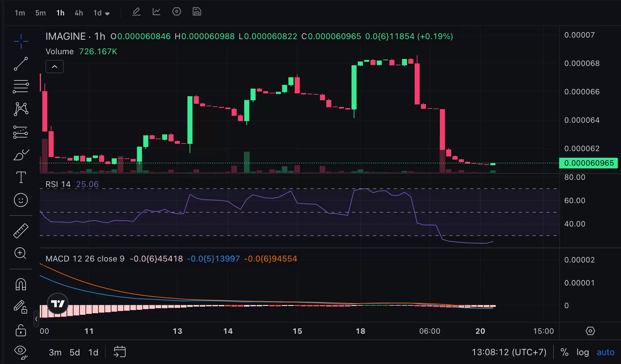Click the auto scale button
The height and width of the screenshot is (364, 621).
pos(605,352)
